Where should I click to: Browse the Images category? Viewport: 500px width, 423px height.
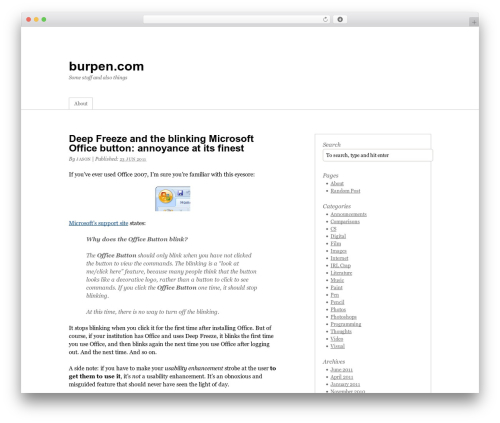(338, 251)
